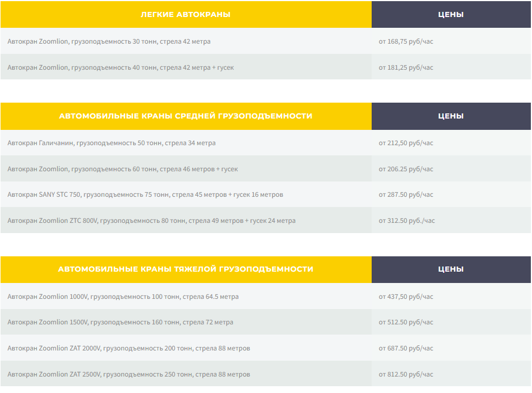Select the Автокран Галичанин 50 тонн row
This screenshot has height=393, width=532.
click(x=112, y=143)
